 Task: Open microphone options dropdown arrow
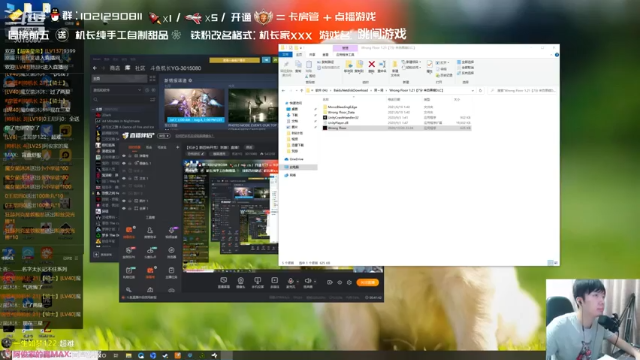(297, 281)
